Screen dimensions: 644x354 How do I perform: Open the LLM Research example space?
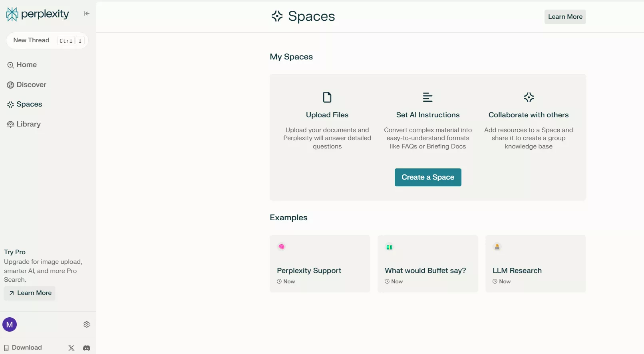535,264
